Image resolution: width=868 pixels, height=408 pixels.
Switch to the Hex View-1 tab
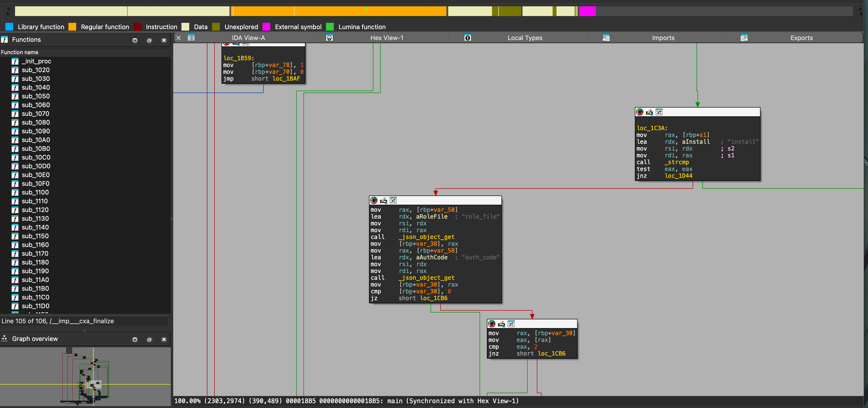click(386, 38)
